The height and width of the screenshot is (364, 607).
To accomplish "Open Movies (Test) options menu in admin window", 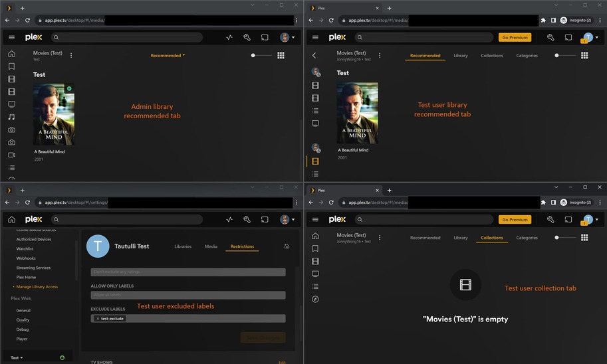I will [x=71, y=55].
